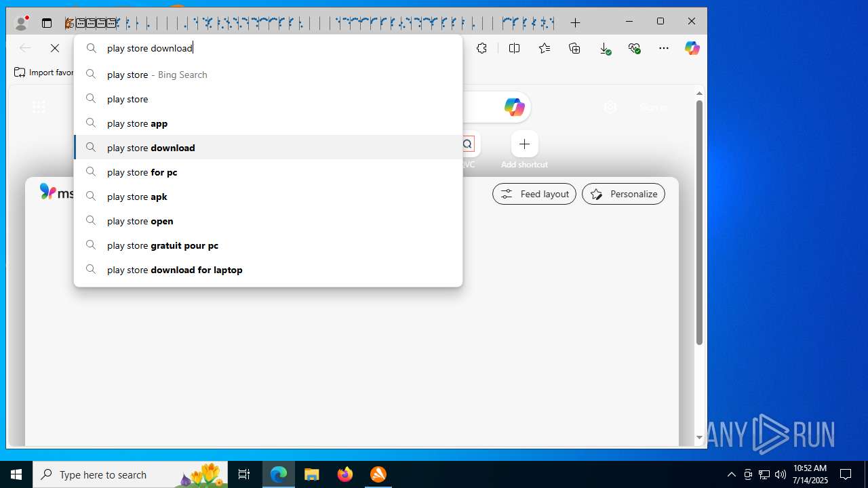Select 'play store download' suggestion
Viewport: 868px width, 488px height.
[268, 148]
